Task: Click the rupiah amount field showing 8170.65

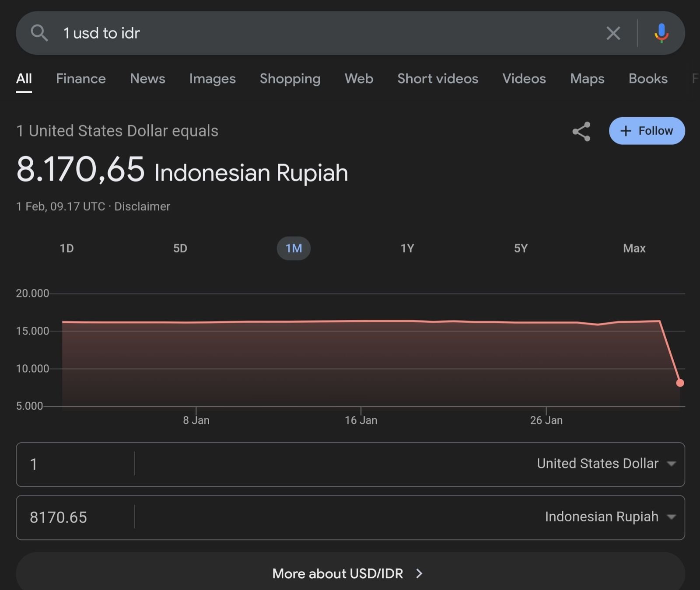Action: (74, 517)
